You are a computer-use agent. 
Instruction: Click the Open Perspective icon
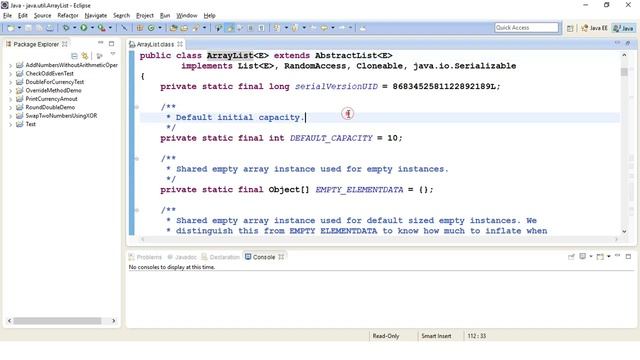pos(570,28)
